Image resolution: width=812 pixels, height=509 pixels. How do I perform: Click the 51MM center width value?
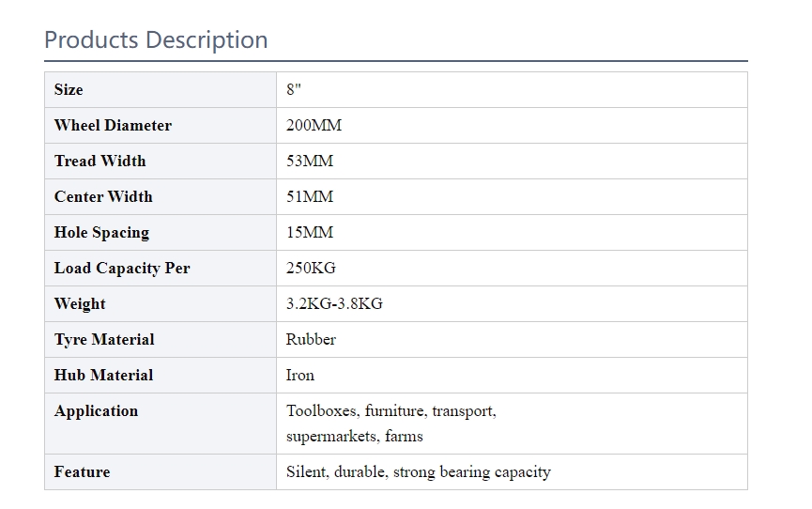pos(310,197)
